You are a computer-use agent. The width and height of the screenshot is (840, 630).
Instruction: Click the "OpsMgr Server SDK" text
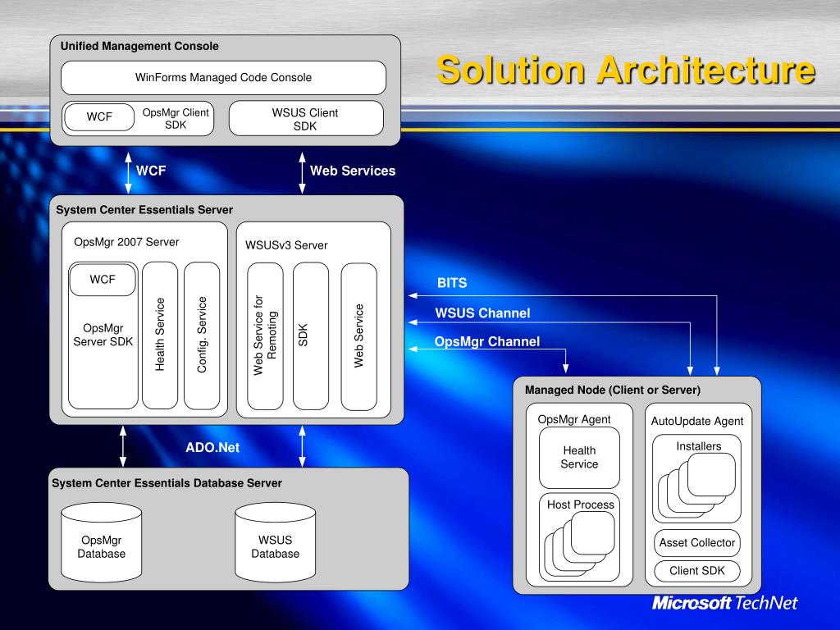[103, 335]
